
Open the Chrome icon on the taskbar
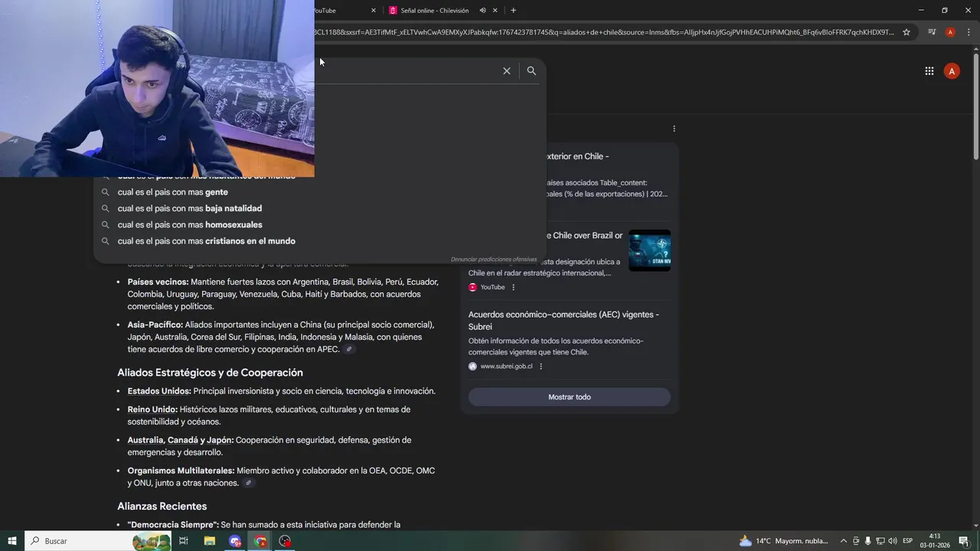(x=260, y=541)
